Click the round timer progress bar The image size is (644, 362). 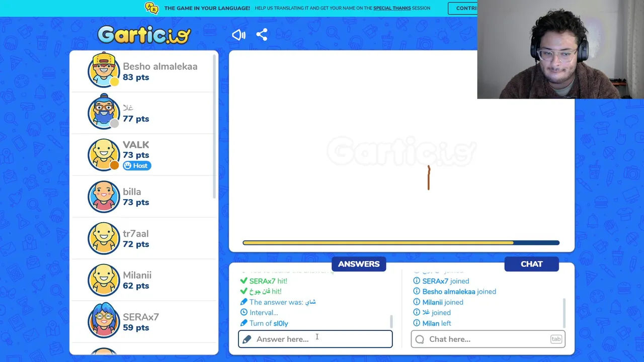(x=401, y=243)
